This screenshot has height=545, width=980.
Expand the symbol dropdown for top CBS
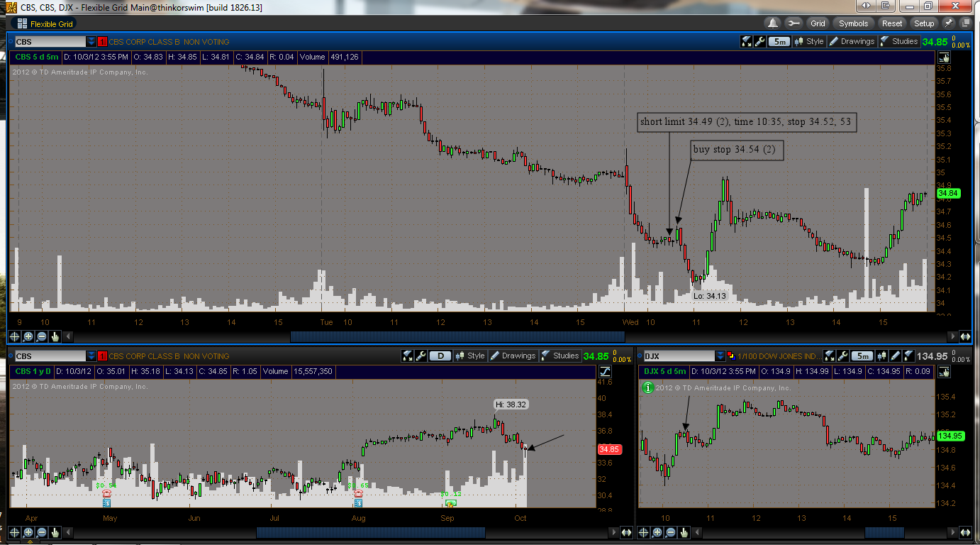point(90,41)
